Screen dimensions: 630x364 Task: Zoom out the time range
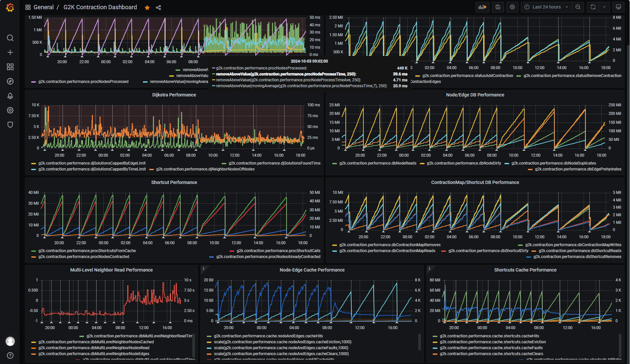tap(578, 7)
